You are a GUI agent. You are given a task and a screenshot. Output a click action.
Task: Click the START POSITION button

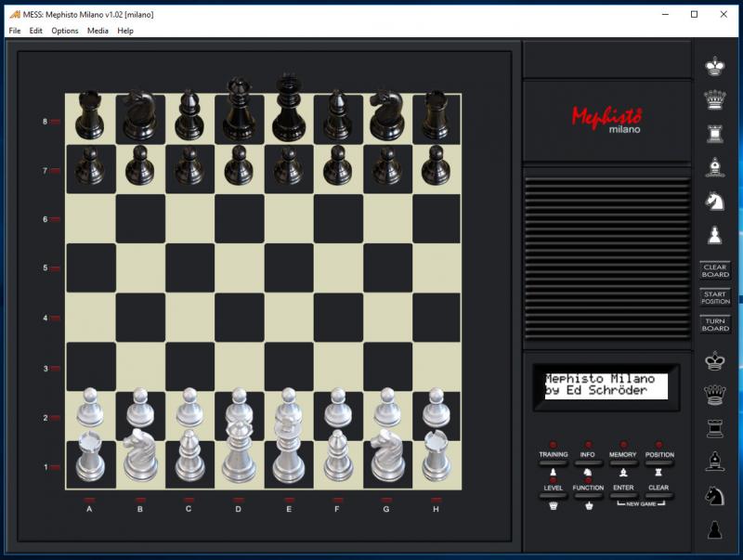point(715,298)
